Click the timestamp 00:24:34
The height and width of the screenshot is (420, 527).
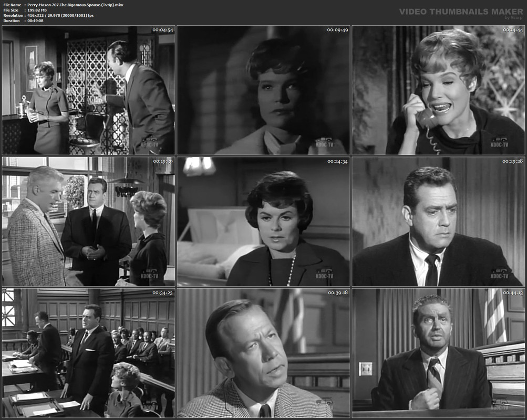coord(337,162)
